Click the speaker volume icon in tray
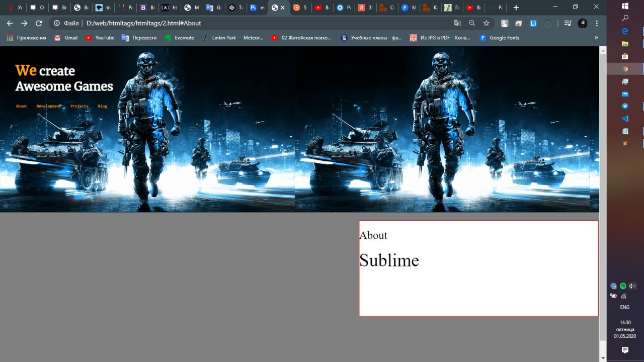644x362 pixels. (632, 286)
